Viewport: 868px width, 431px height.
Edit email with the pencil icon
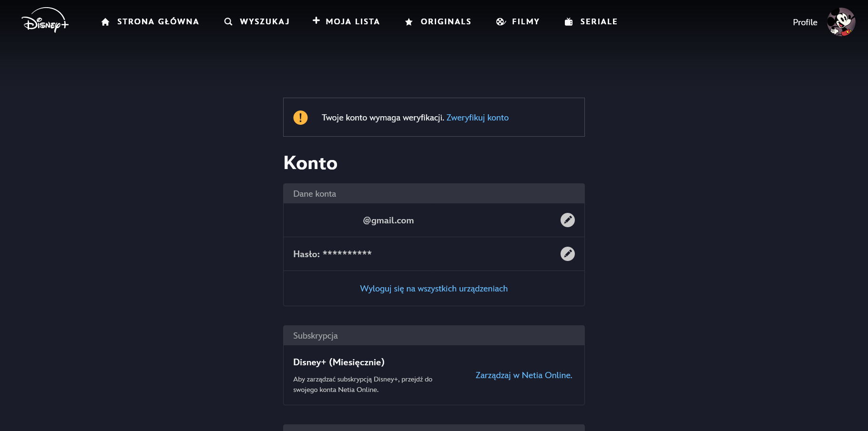[x=567, y=220]
